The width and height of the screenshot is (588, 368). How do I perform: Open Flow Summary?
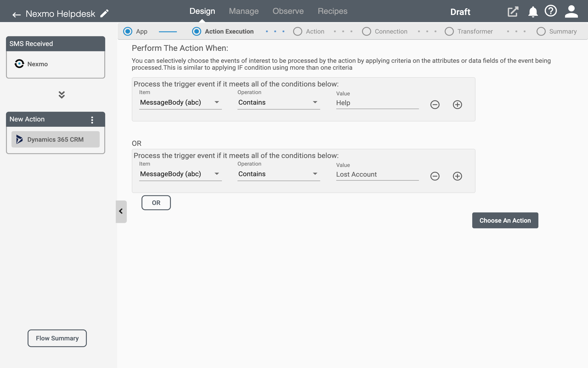[x=57, y=338]
